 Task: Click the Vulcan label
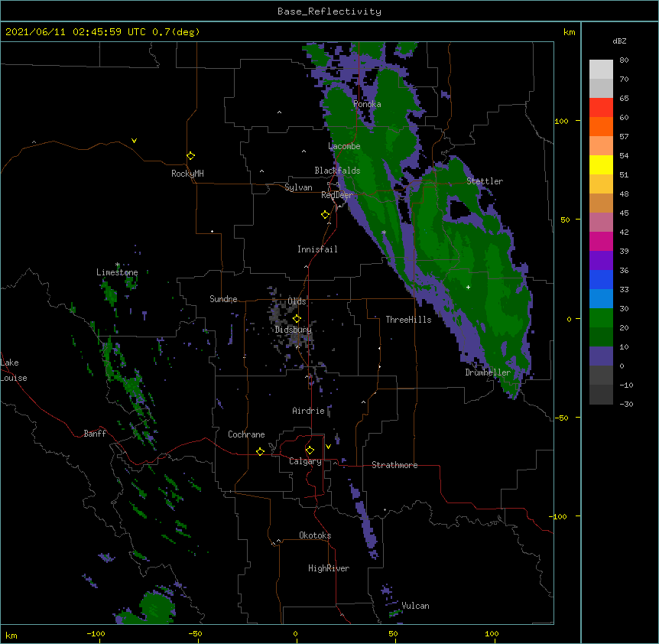coord(415,606)
